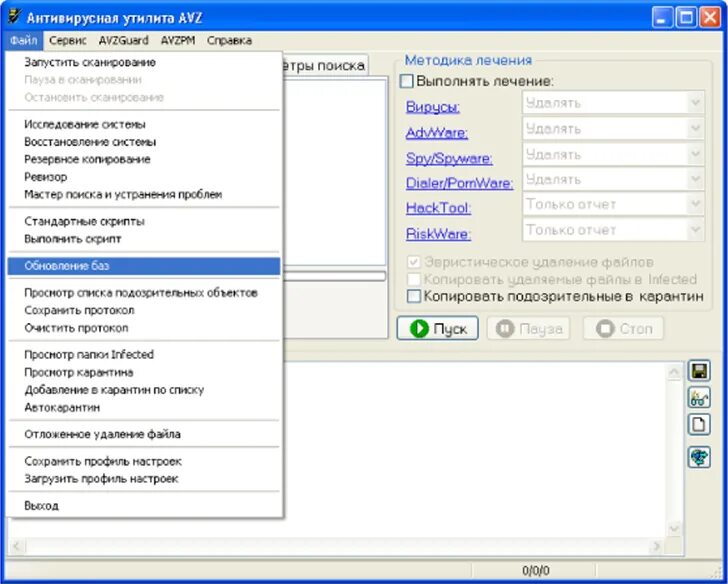This screenshot has height=584, width=728.
Task: Click the log horizontal scroll right arrow
Action: pyautogui.click(x=656, y=546)
